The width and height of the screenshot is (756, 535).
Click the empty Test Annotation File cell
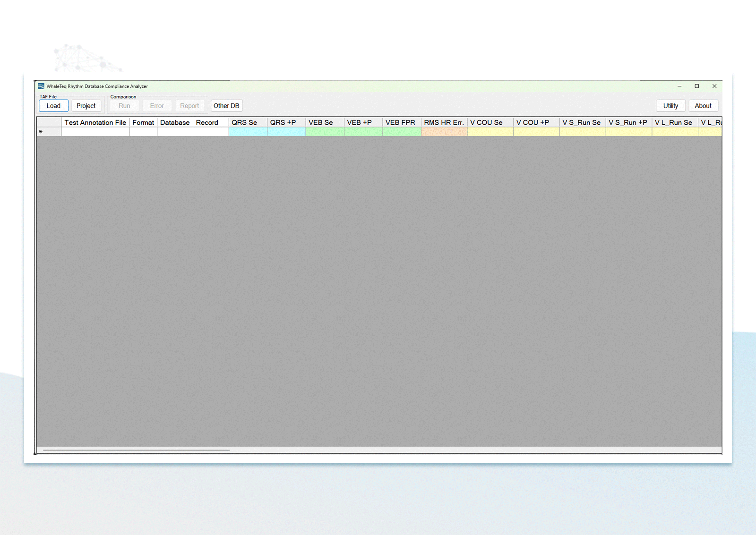pyautogui.click(x=95, y=132)
